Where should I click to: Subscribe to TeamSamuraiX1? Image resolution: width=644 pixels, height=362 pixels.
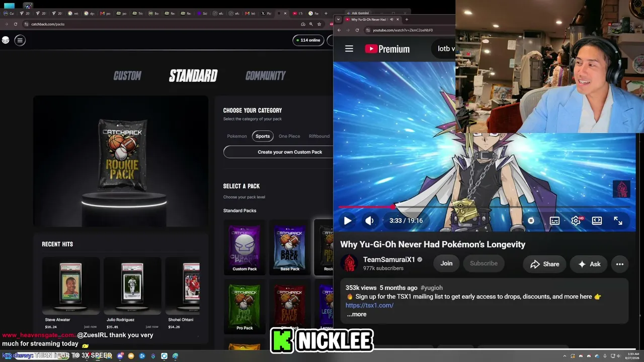pyautogui.click(x=484, y=263)
